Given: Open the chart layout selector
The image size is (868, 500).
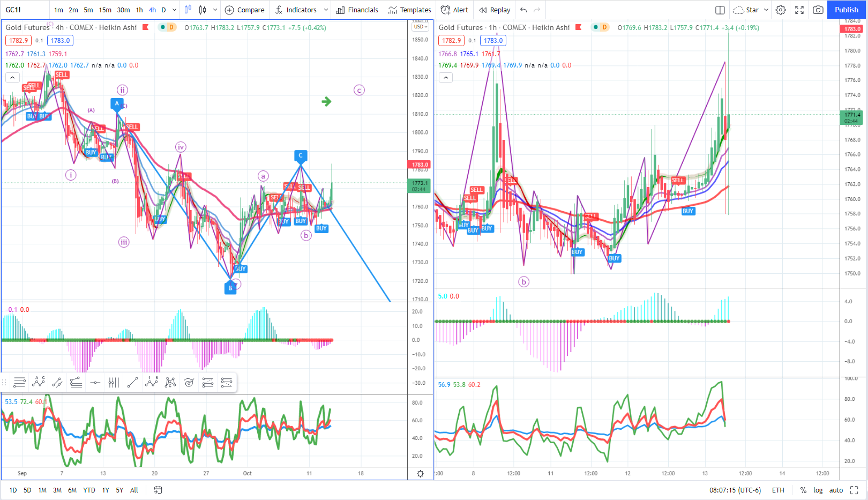Looking at the screenshot, I should [x=720, y=10].
